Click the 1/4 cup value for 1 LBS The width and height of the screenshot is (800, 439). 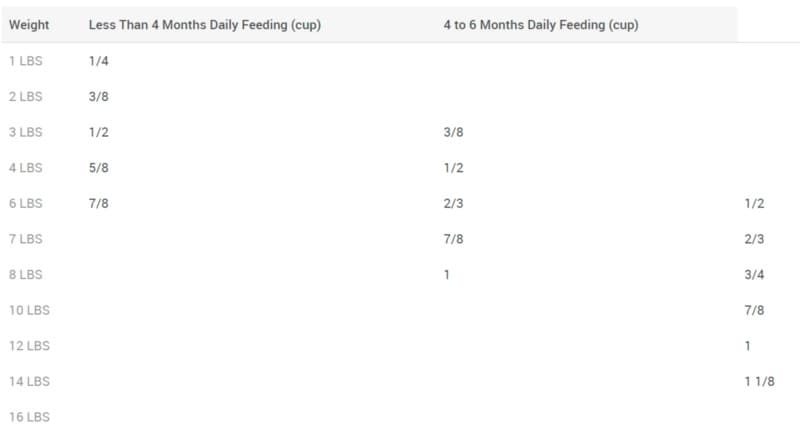tap(98, 61)
